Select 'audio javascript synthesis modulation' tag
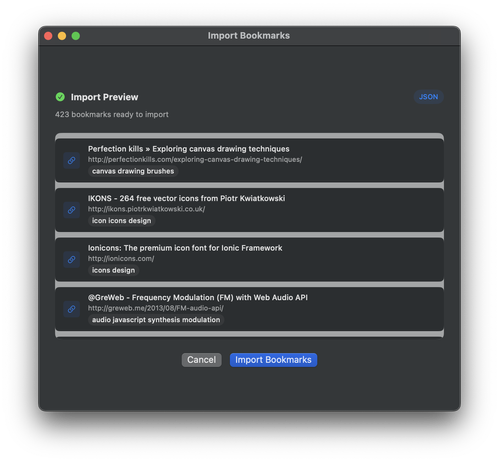This screenshot has width=499, height=462. (156, 320)
